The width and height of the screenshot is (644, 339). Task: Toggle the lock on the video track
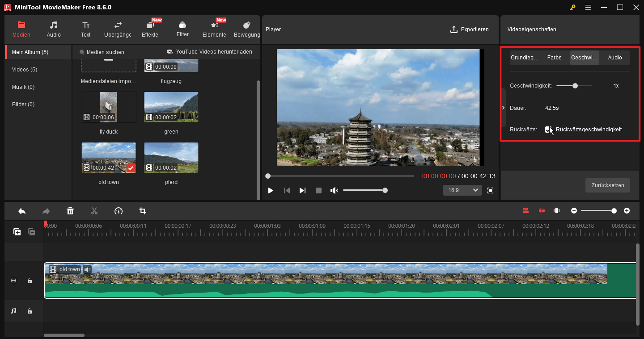(30, 280)
